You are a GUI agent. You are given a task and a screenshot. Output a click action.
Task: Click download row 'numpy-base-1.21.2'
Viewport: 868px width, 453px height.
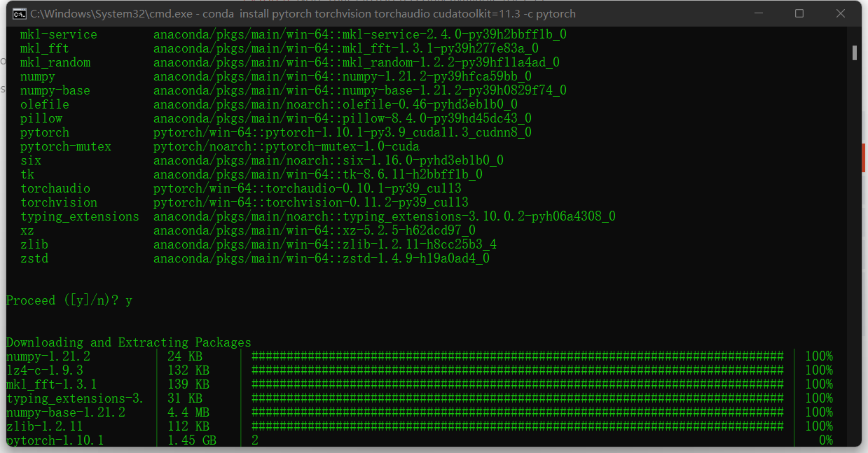coord(420,412)
